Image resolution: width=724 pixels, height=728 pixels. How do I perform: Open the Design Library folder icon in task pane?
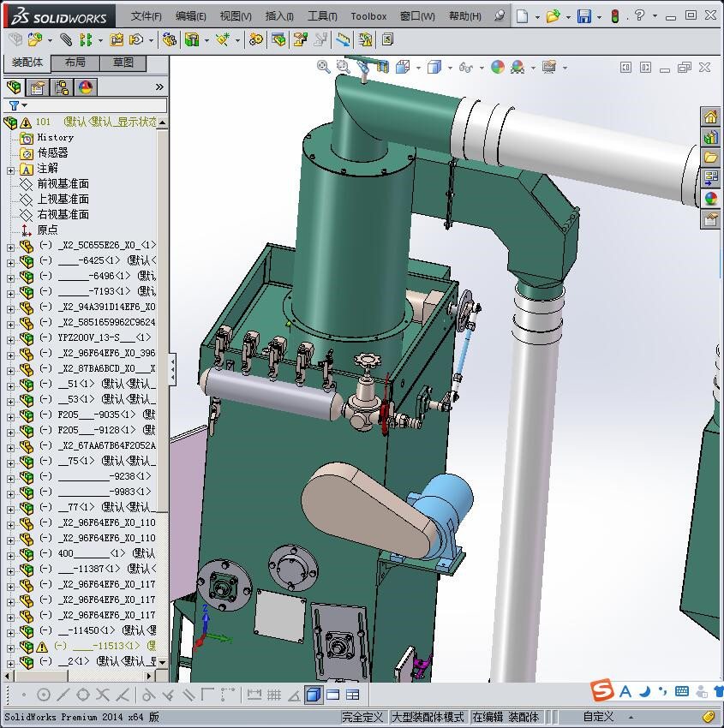pyautogui.click(x=710, y=157)
